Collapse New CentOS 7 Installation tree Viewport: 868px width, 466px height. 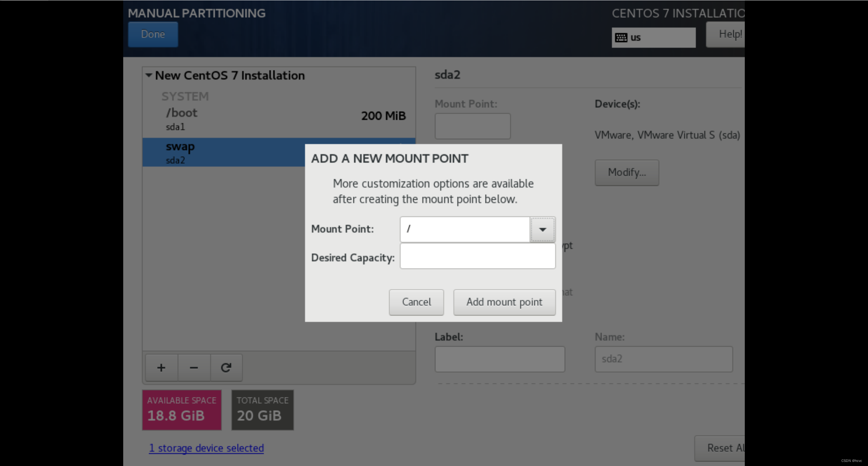click(149, 75)
